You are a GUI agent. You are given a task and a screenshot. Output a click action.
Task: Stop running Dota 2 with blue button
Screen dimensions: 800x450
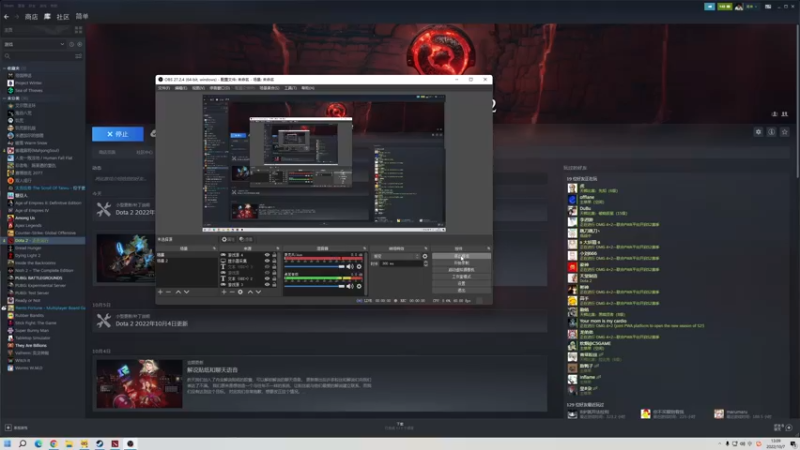(x=118, y=134)
